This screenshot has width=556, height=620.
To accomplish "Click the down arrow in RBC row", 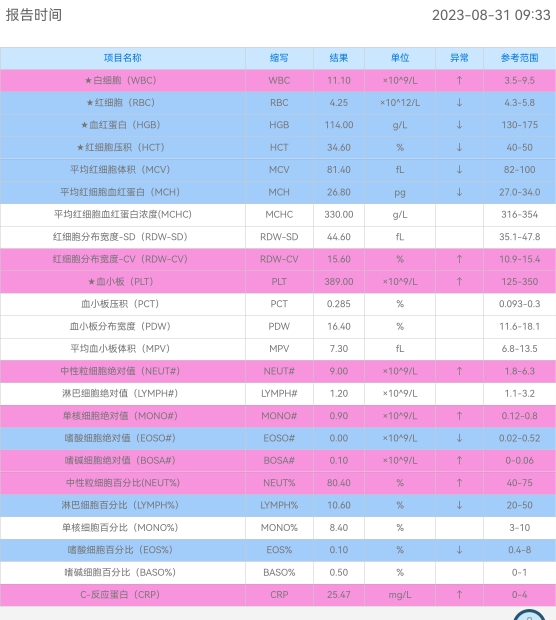I will point(459,102).
